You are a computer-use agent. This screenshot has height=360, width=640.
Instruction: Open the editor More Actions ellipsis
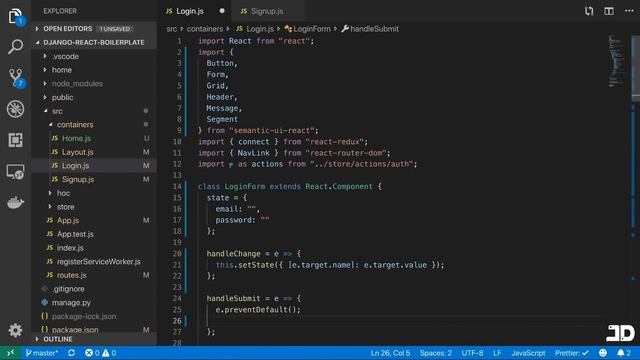[629, 11]
